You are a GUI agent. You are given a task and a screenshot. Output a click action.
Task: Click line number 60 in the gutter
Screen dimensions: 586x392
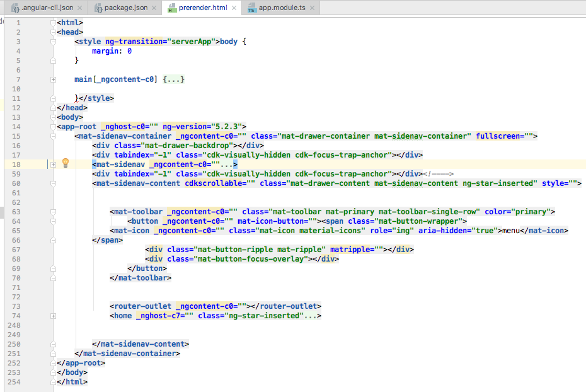pos(16,183)
